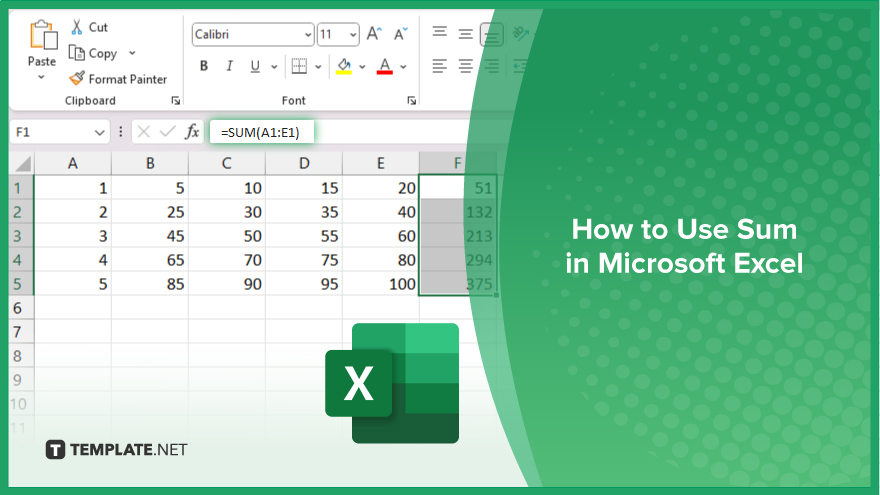This screenshot has width=880, height=495.
Task: Click the formula bar vertical dots handle
Action: point(121,132)
